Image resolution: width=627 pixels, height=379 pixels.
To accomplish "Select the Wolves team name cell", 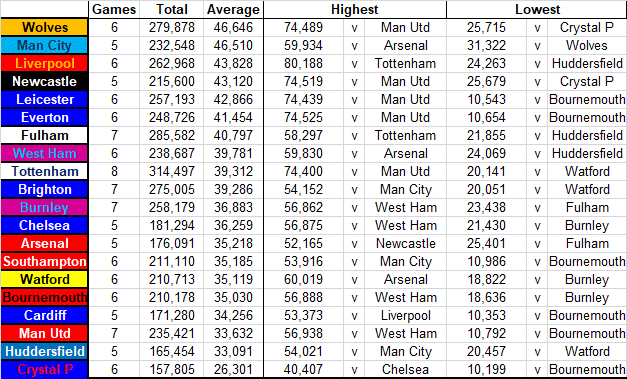I will 44,27.
